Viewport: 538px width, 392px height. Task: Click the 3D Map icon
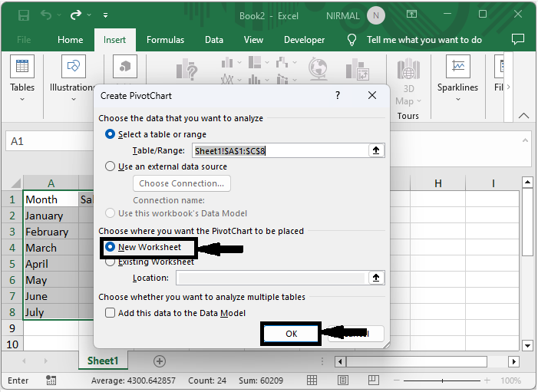click(x=408, y=68)
